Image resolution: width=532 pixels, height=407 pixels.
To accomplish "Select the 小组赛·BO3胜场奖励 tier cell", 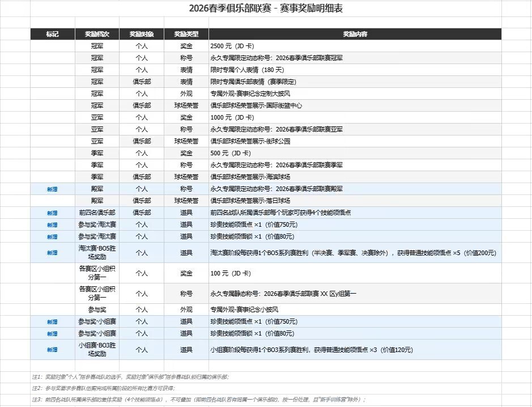I will coord(97,350).
